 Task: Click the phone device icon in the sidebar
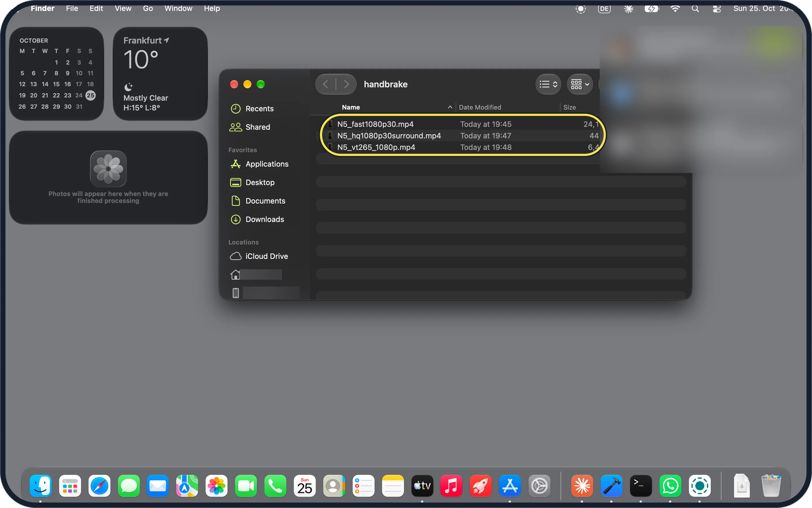coord(236,293)
